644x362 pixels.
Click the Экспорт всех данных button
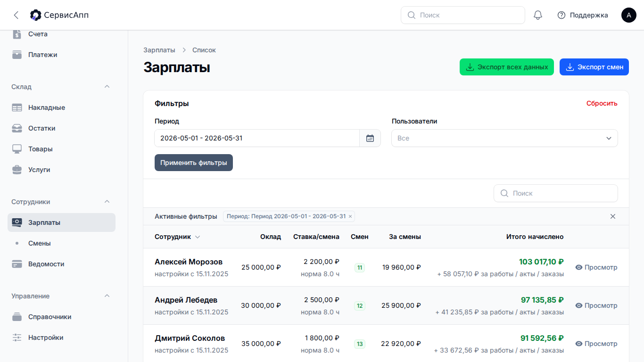[x=507, y=67]
